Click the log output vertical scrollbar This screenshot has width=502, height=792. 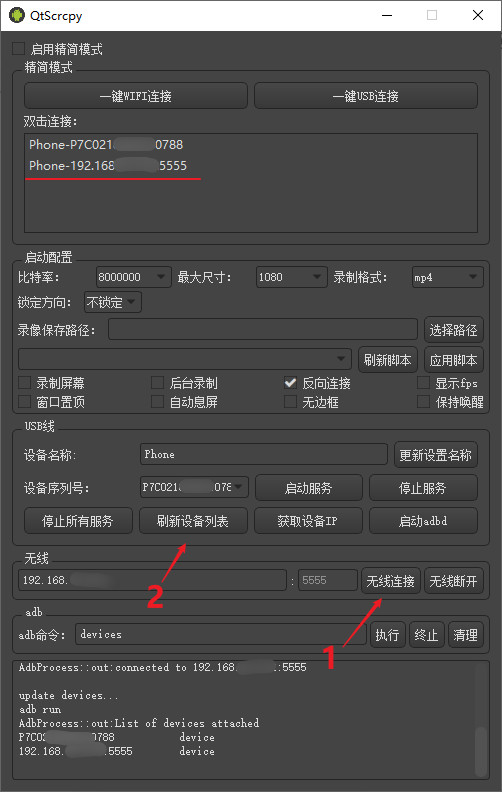point(481,720)
